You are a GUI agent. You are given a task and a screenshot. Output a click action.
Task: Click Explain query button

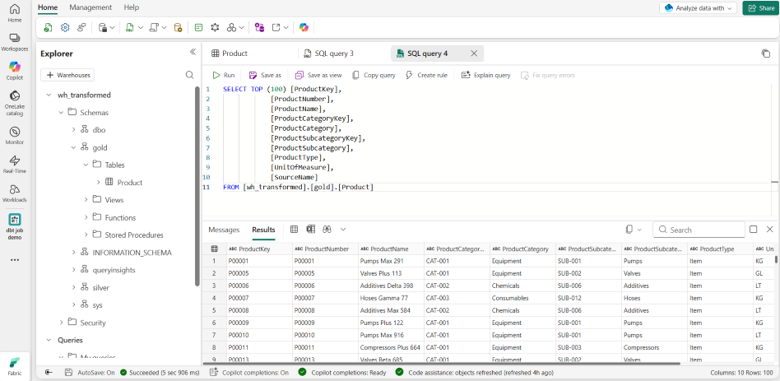[486, 75]
